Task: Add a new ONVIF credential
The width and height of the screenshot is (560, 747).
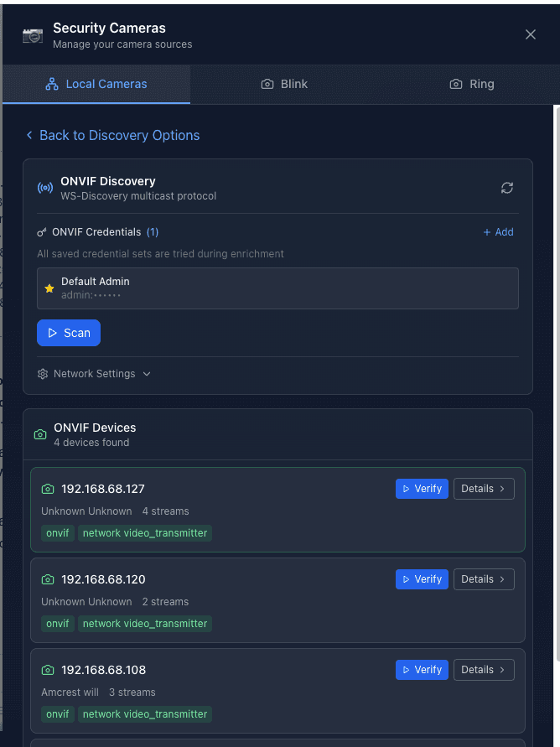Action: (x=498, y=232)
